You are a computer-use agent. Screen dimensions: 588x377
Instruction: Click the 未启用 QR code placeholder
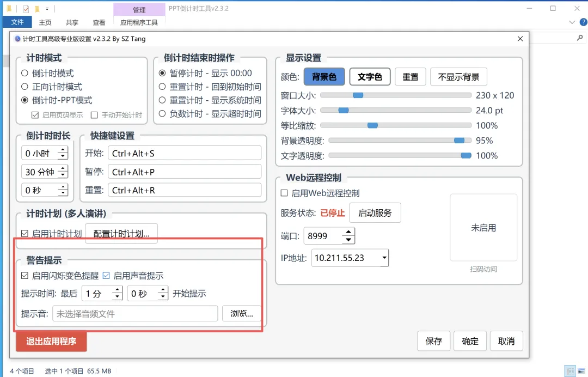point(483,228)
